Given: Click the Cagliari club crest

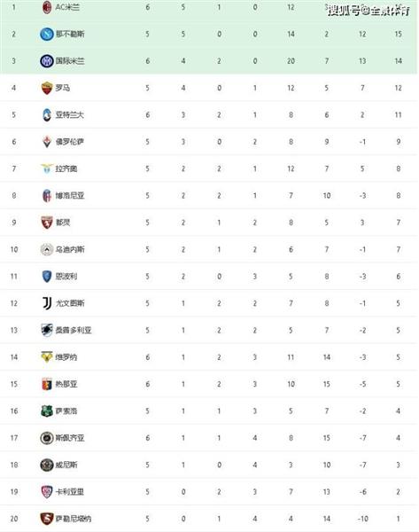Looking at the screenshot, I should (47, 491).
